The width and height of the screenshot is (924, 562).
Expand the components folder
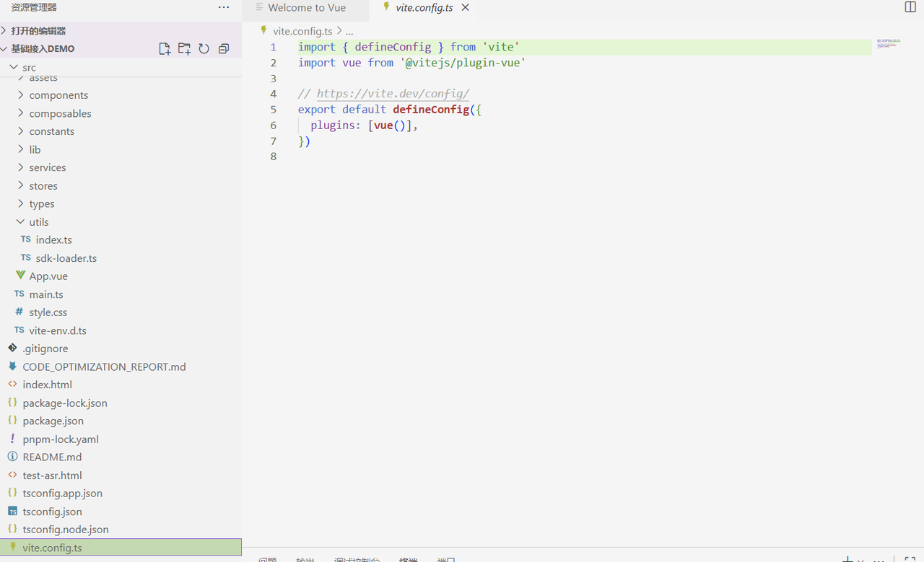click(x=58, y=95)
